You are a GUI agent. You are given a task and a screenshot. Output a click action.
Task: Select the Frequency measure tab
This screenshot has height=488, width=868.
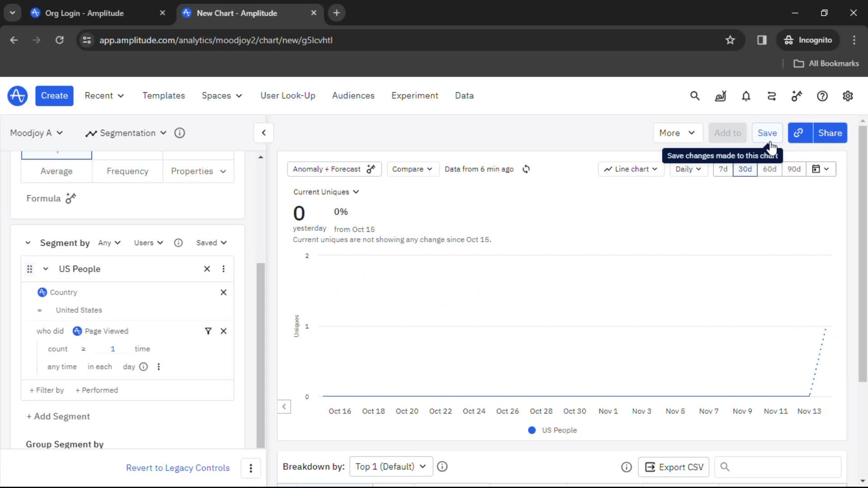coord(127,171)
